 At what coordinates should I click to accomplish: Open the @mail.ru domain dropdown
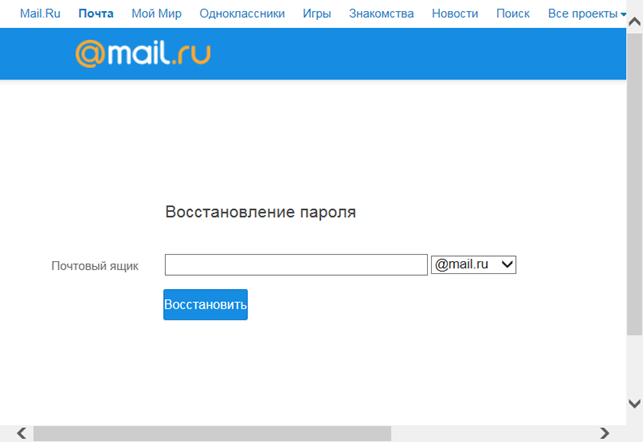(x=473, y=264)
